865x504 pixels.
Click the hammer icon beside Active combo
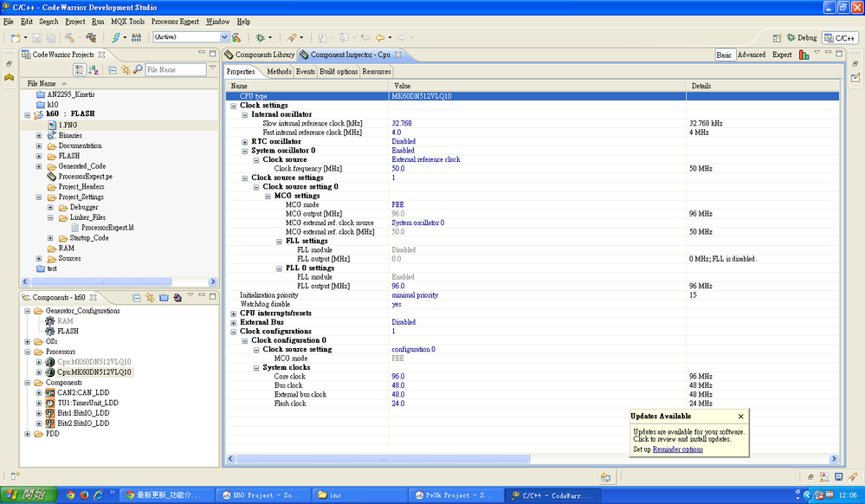tap(236, 37)
